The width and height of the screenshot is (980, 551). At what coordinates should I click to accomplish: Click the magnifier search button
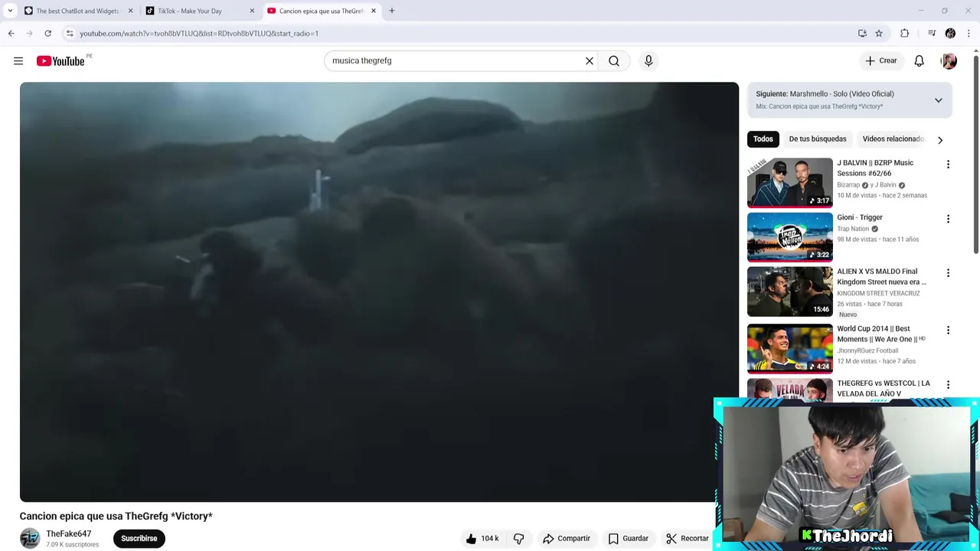pos(614,60)
